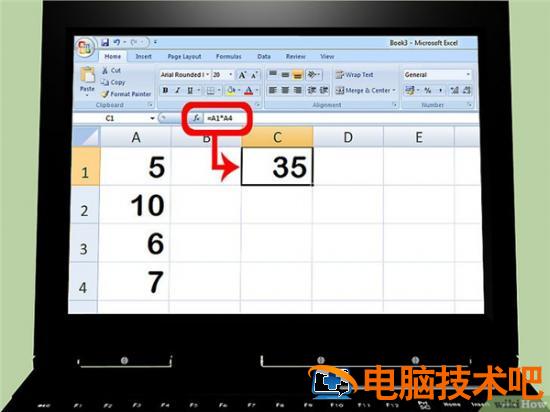Image resolution: width=550 pixels, height=412 pixels.
Task: Toggle underline formatting
Action: [x=190, y=90]
